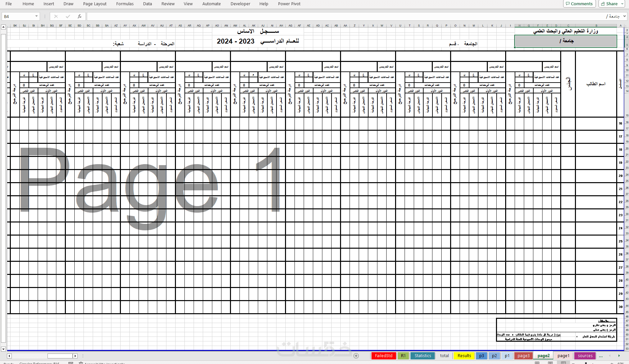This screenshot has height=364, width=629.
Task: Switch to the FailedStd sheet tab
Action: (383, 356)
